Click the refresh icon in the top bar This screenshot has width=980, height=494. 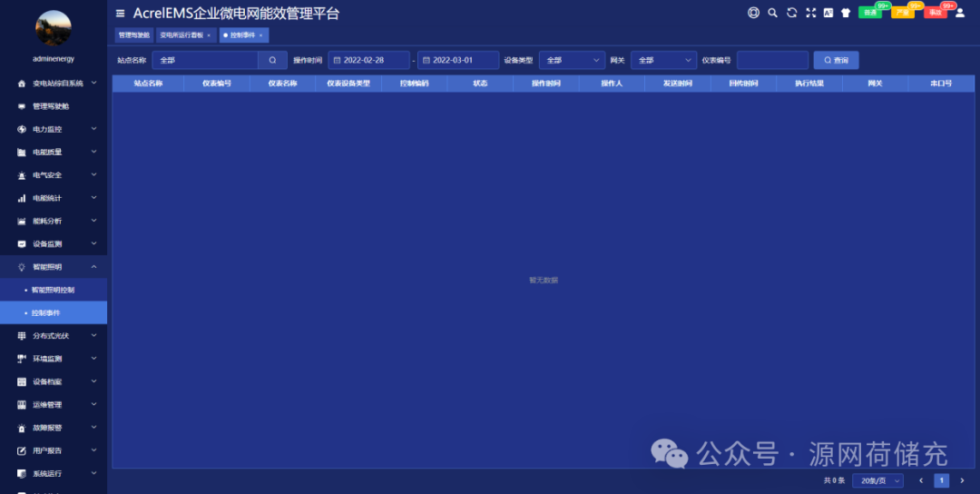click(x=791, y=13)
